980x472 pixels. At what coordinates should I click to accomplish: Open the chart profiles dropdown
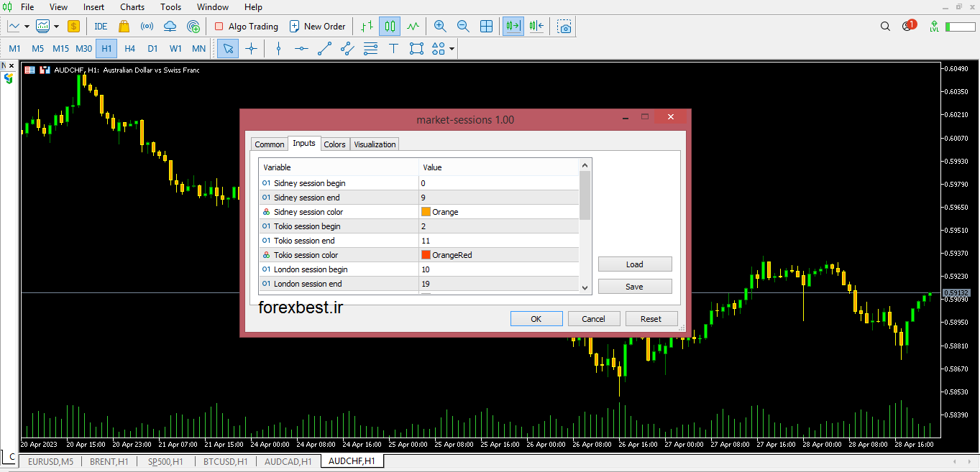coord(56,26)
